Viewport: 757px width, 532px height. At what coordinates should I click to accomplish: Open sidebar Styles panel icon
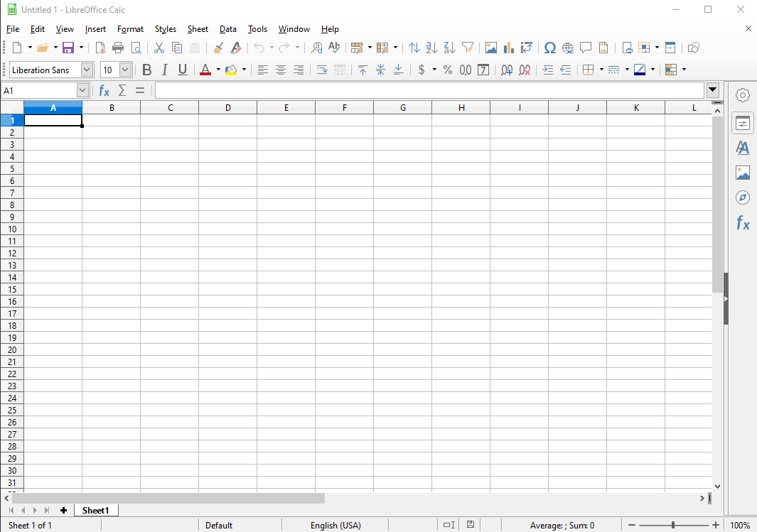[x=743, y=148]
